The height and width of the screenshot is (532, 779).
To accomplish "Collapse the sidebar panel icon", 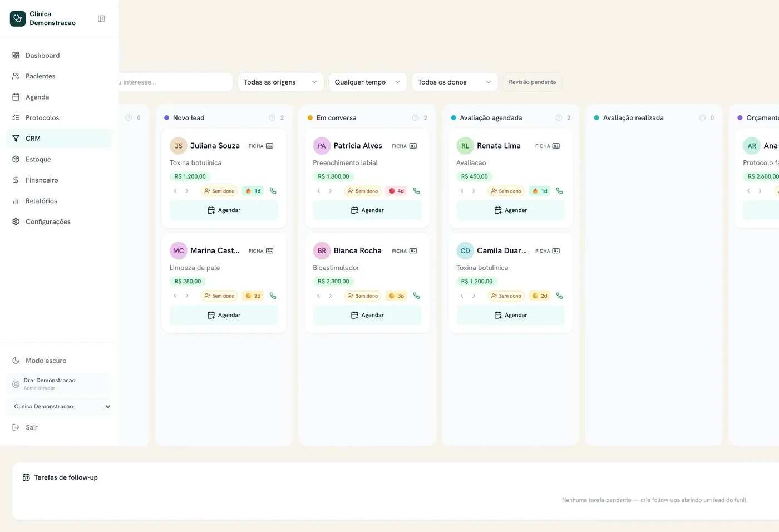I will (101, 19).
